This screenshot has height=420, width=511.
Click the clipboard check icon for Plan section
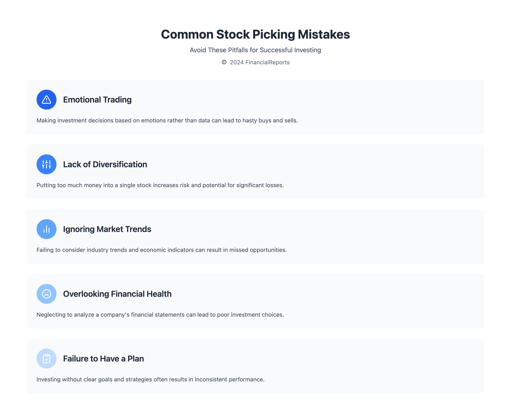pos(47,359)
